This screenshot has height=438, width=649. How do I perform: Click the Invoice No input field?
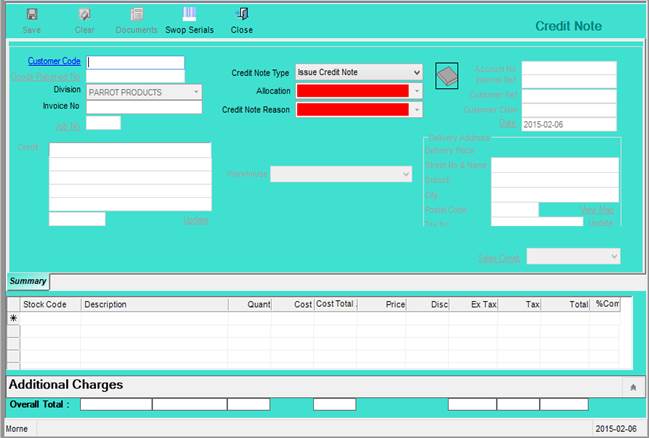pos(144,107)
